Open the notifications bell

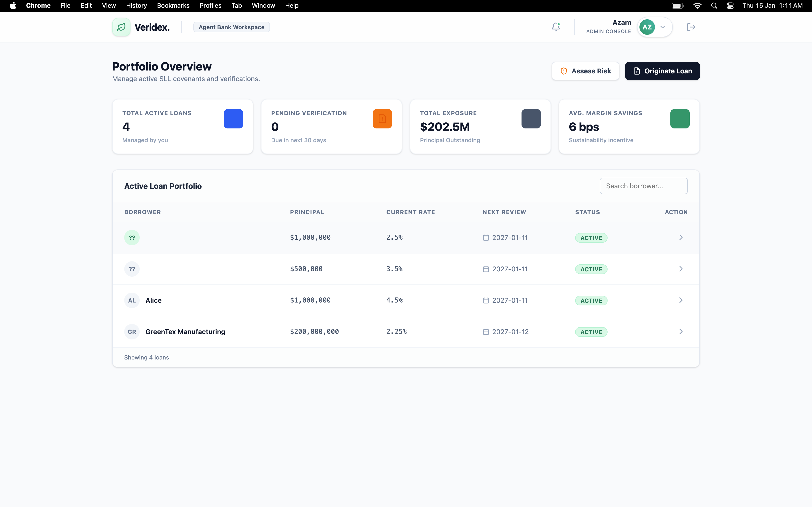(556, 27)
